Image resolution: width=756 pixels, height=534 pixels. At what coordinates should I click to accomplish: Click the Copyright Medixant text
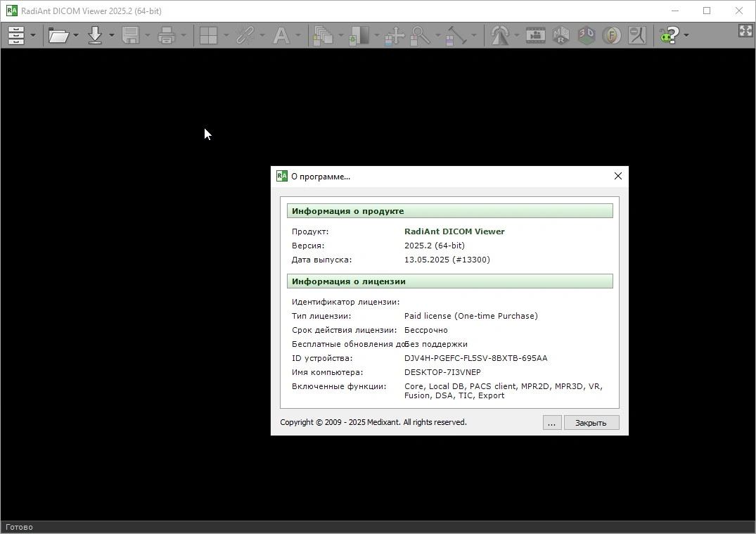click(373, 422)
